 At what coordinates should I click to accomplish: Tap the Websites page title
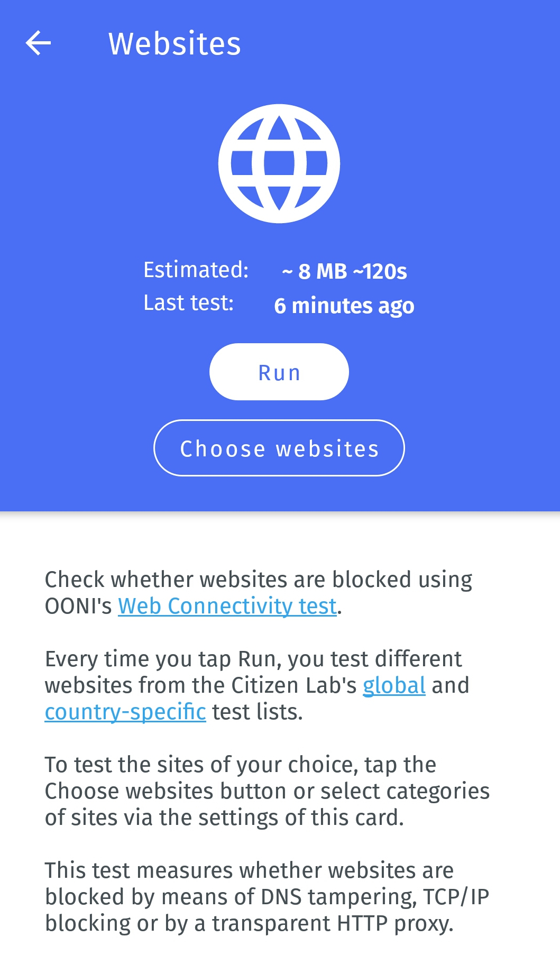(x=175, y=43)
